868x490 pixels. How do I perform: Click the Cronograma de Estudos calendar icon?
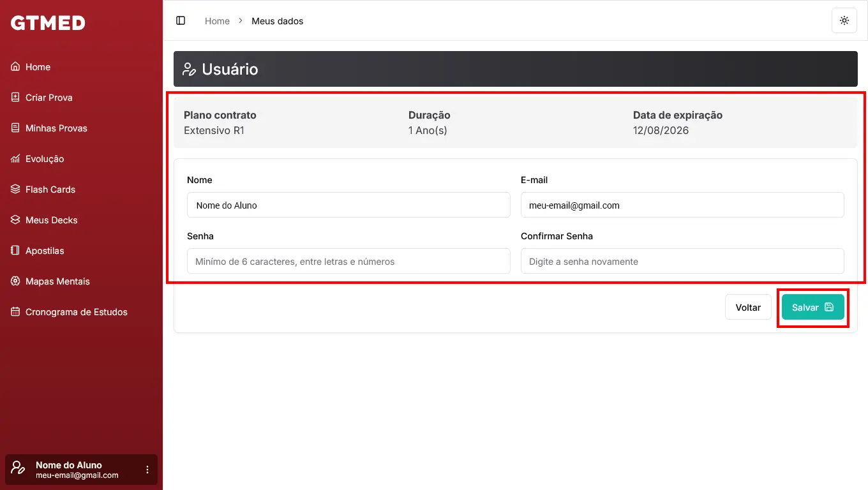tap(15, 312)
